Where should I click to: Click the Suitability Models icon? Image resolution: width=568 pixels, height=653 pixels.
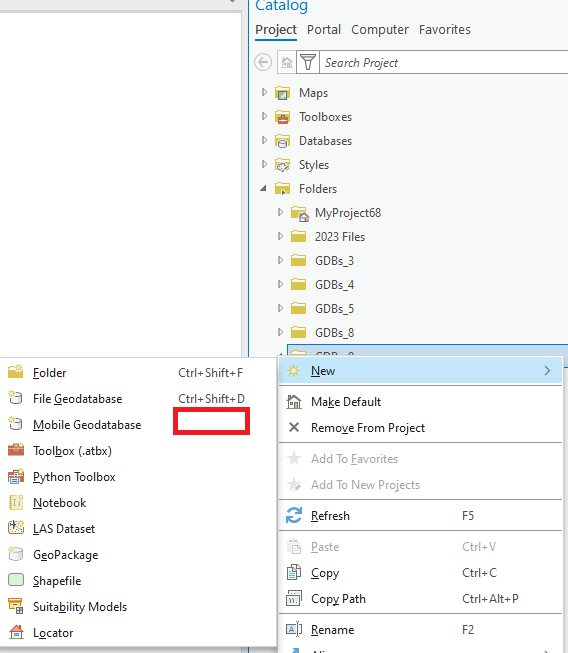click(16, 606)
